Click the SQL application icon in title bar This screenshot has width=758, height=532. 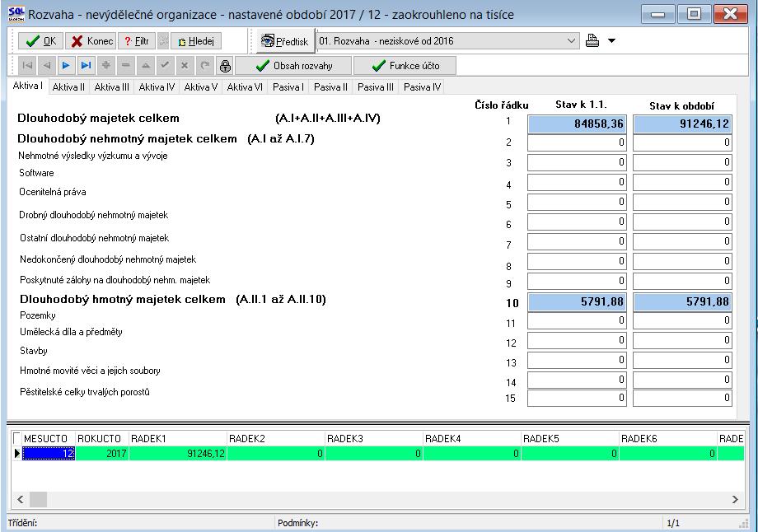point(16,15)
